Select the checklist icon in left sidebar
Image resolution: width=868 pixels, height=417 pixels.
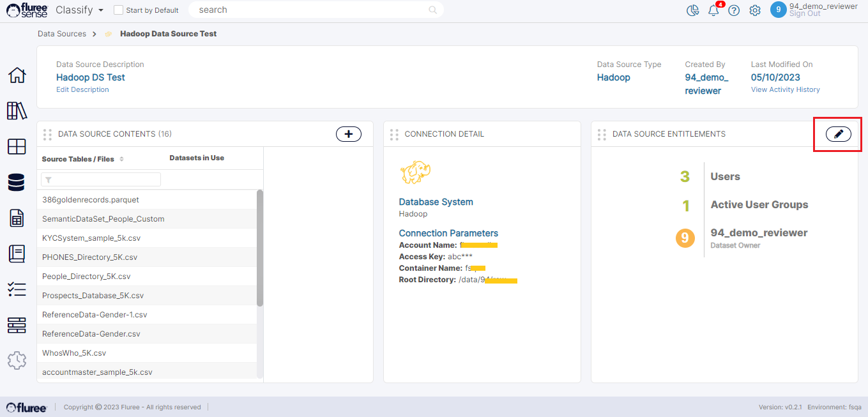coord(17,289)
